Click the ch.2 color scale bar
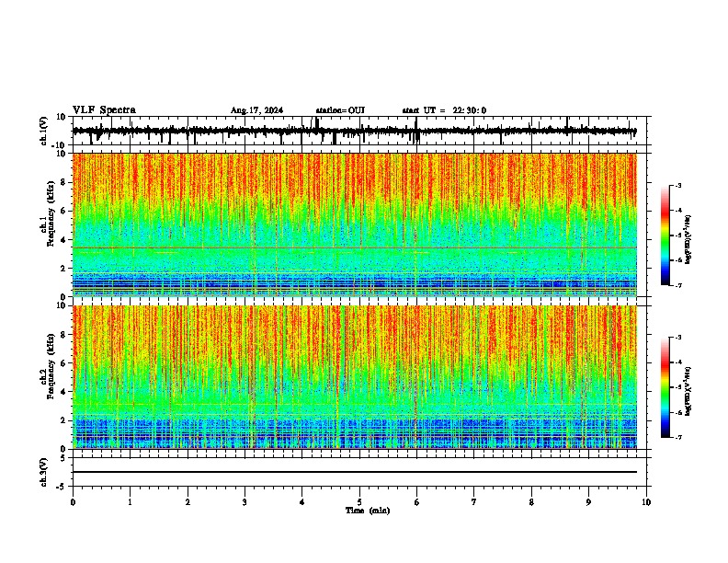The width and height of the screenshot is (728, 563). (x=665, y=387)
